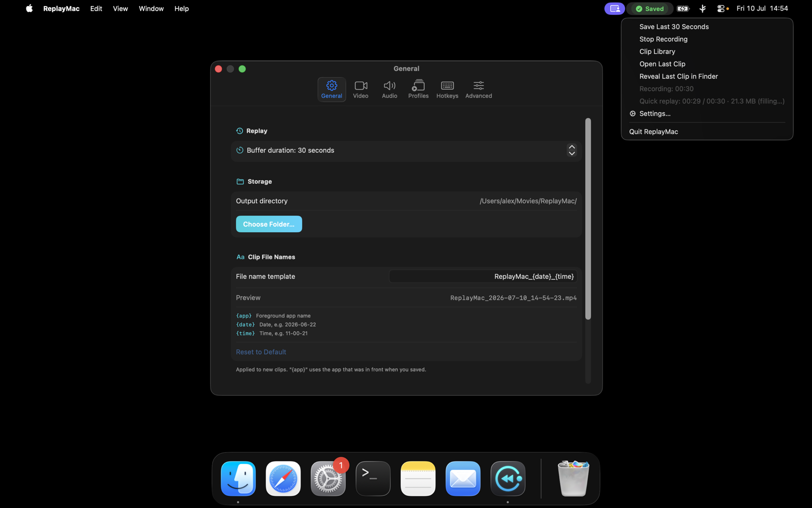Open the View menu
The width and height of the screenshot is (812, 508).
click(120, 9)
